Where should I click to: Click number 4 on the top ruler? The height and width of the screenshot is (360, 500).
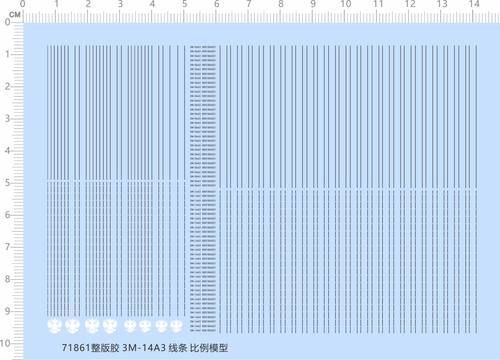point(152,4)
